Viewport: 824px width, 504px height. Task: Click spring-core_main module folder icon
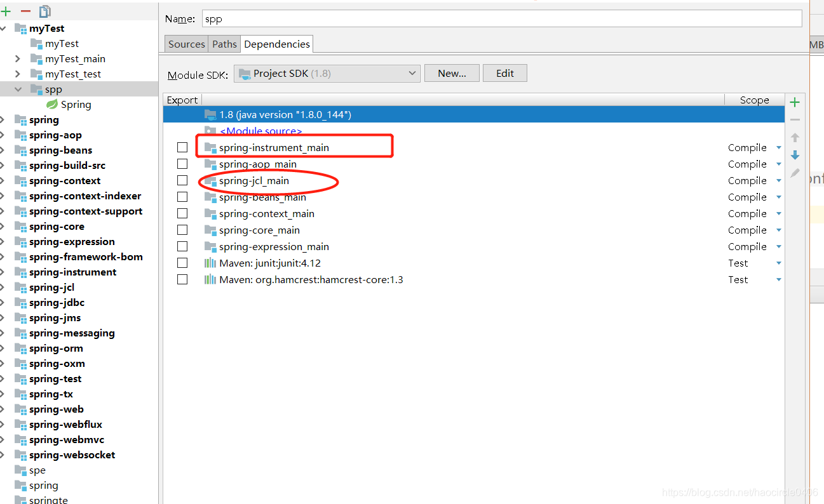210,230
